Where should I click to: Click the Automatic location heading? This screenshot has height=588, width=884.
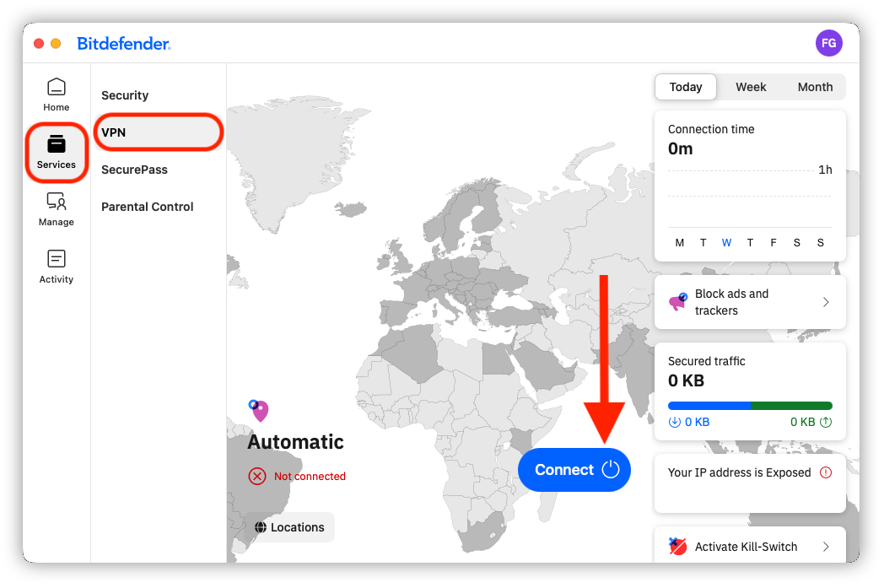295,441
